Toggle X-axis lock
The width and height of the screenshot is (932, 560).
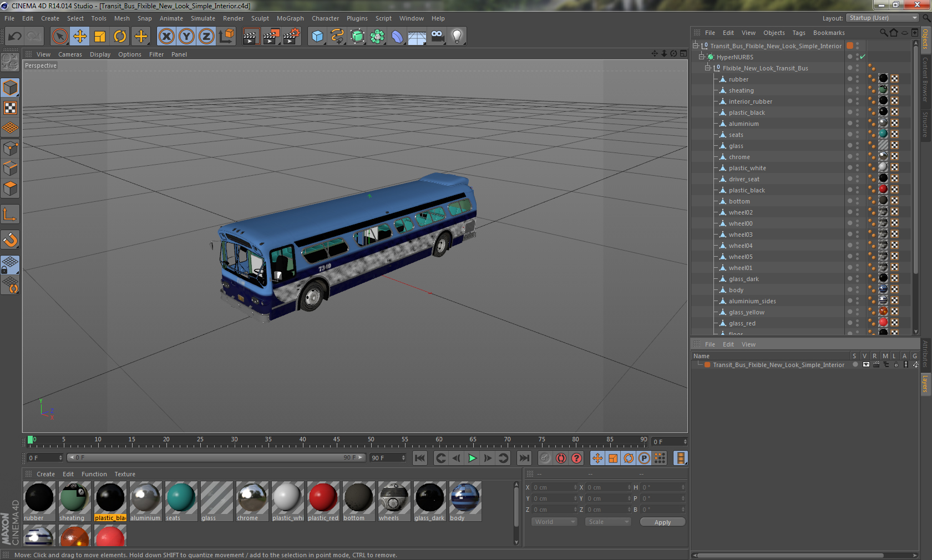point(166,37)
